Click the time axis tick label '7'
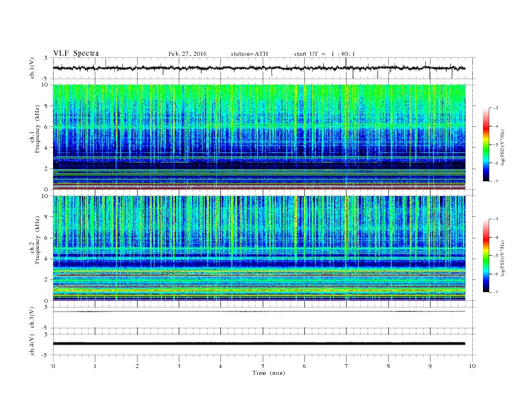This screenshot has height=411, width=532. tap(346, 366)
